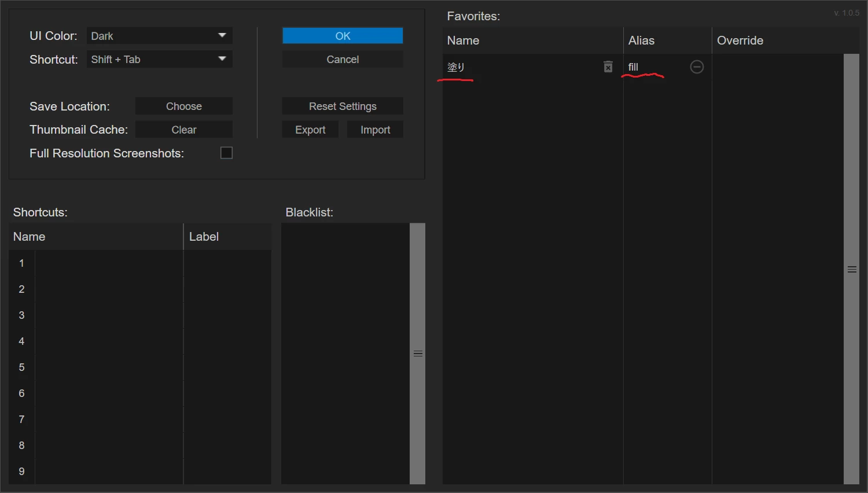This screenshot has height=493, width=868.
Task: Select shortcut row 1 name cell
Action: point(109,263)
